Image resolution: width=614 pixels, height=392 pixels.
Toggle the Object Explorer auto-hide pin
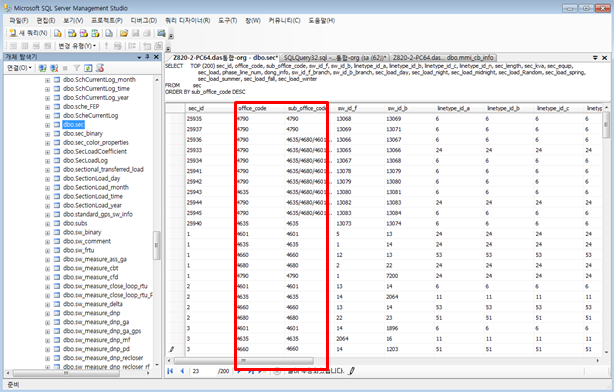(x=148, y=57)
